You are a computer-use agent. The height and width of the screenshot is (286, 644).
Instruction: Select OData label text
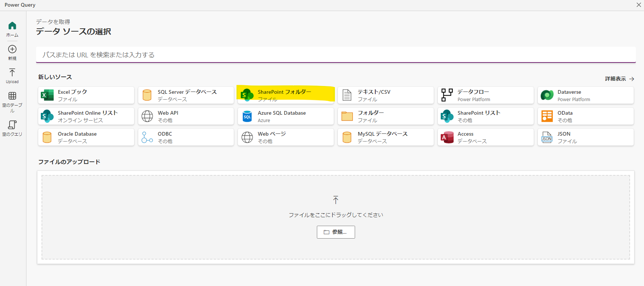tap(565, 113)
